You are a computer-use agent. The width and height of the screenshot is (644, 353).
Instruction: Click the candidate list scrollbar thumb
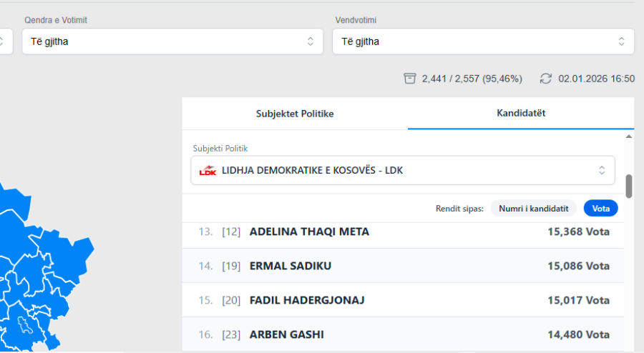[x=629, y=186]
